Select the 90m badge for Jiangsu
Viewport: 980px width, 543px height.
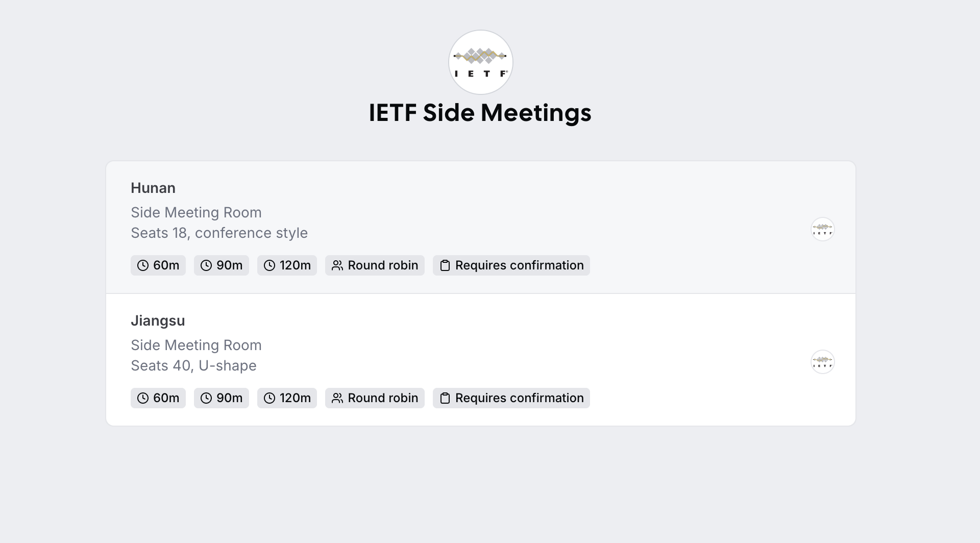pos(222,398)
